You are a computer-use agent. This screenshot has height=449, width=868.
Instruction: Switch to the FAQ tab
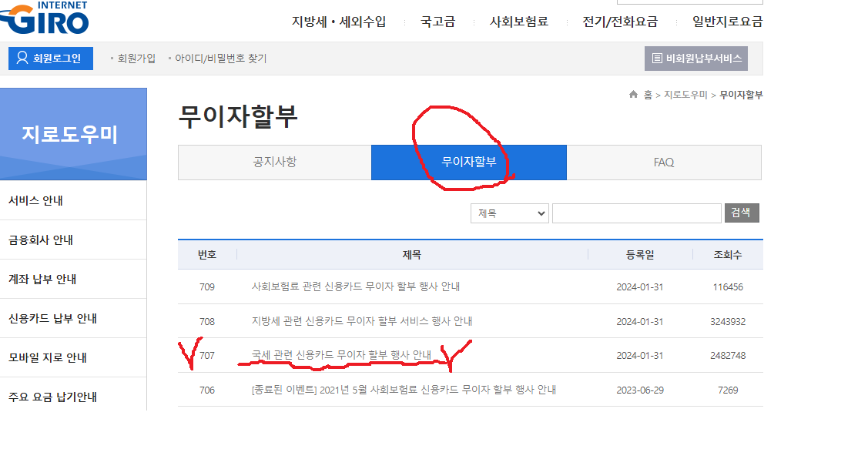click(664, 163)
